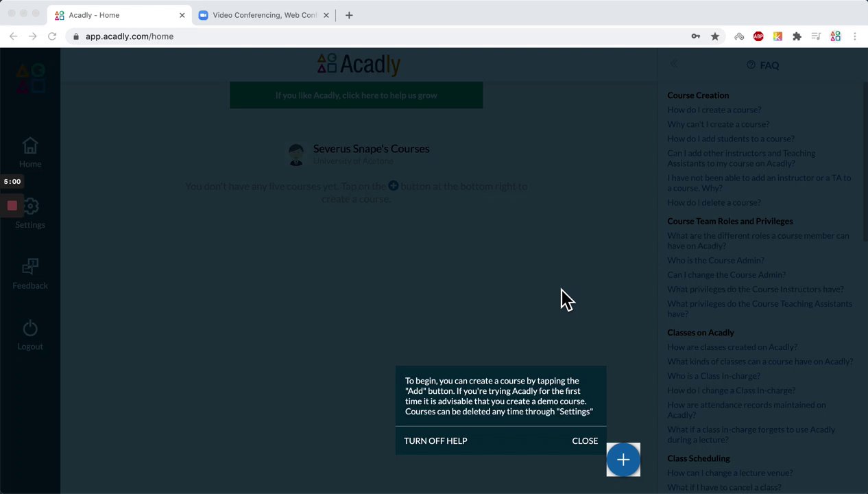868x494 pixels.
Task: Open the orange K extension icon
Action: click(x=777, y=36)
